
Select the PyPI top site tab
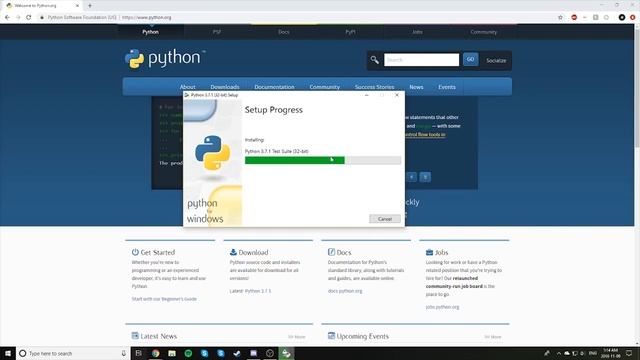coord(350,32)
